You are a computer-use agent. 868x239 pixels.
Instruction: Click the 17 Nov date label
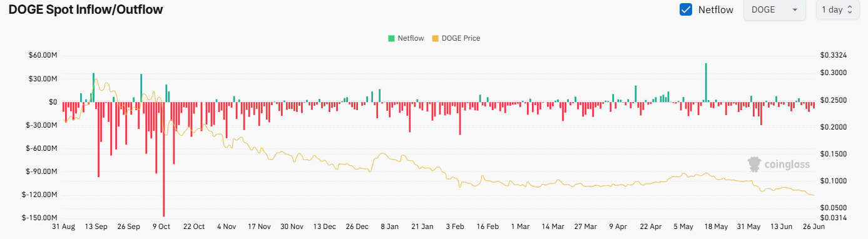click(259, 226)
